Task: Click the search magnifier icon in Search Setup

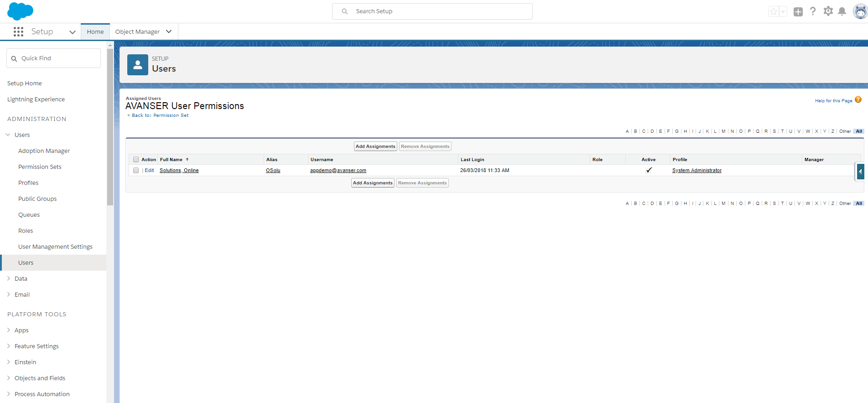Action: [345, 11]
